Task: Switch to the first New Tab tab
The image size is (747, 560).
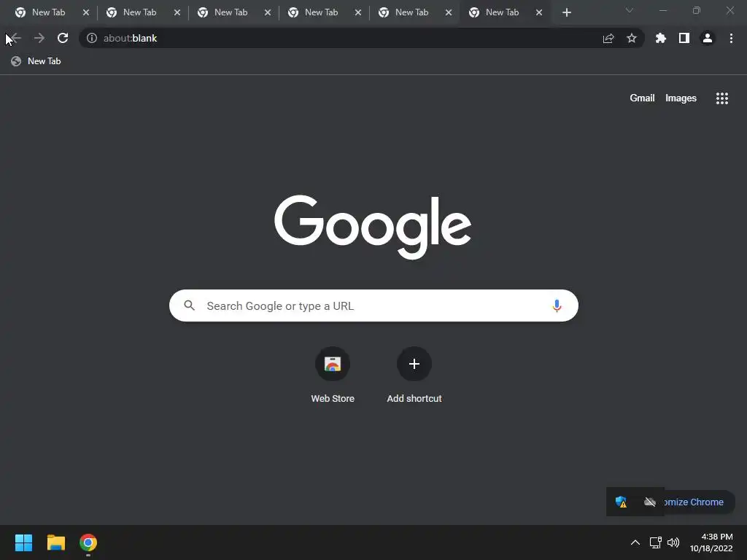Action: click(x=48, y=12)
